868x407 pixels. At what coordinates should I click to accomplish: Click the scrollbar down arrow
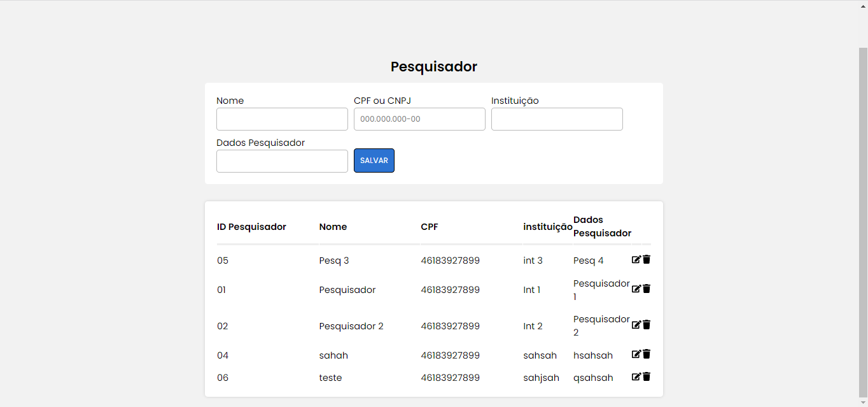[863, 402]
